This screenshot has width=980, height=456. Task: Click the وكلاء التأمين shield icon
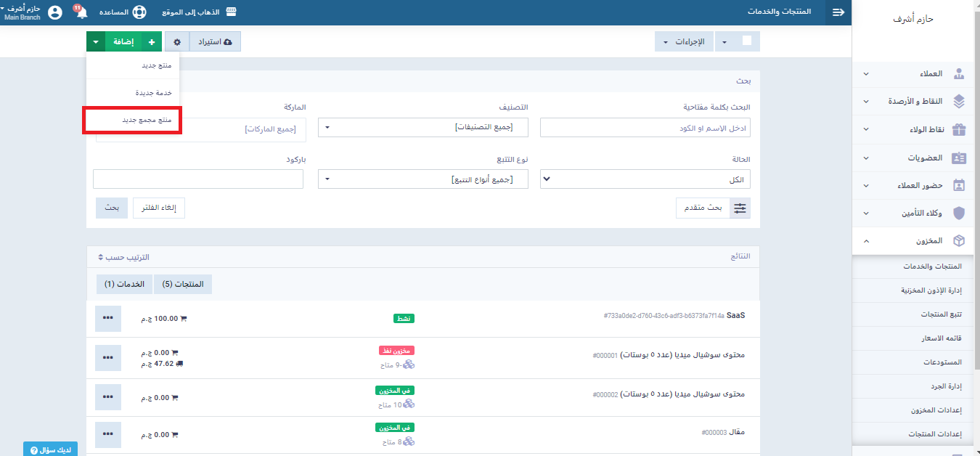[x=959, y=213]
